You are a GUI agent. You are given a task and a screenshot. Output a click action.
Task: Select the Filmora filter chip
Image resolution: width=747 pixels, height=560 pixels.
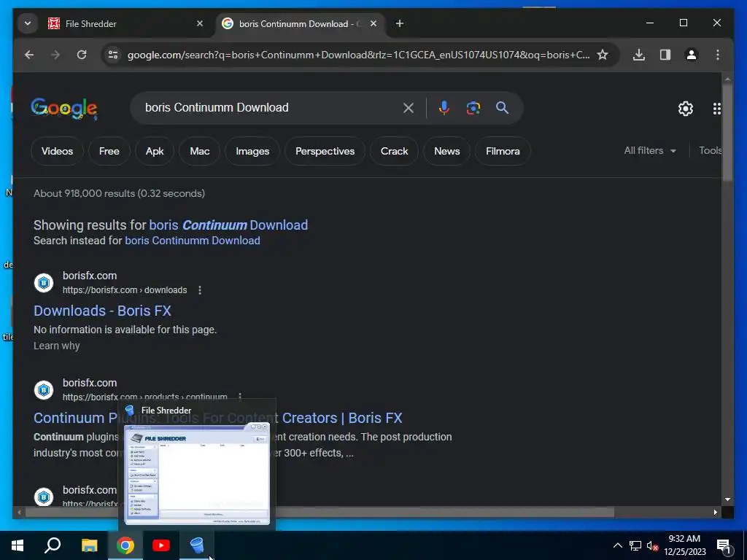[x=503, y=151]
